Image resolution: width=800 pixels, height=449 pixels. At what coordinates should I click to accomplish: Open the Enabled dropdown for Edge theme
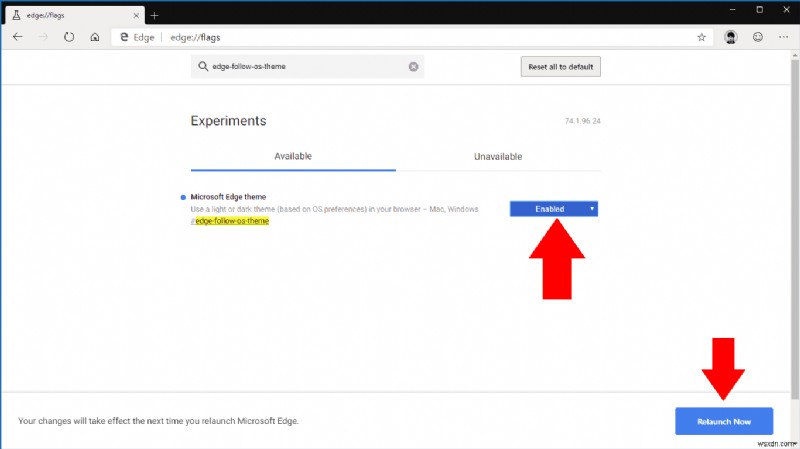[554, 209]
